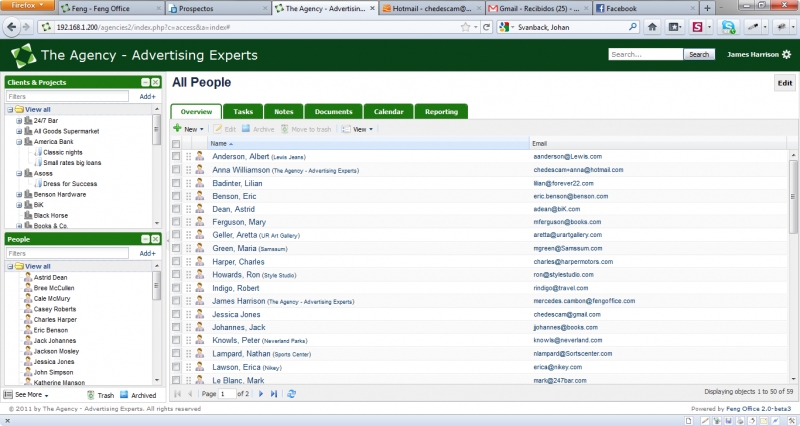Image resolution: width=800 pixels, height=426 pixels.
Task: Click the Search button
Action: (x=699, y=55)
